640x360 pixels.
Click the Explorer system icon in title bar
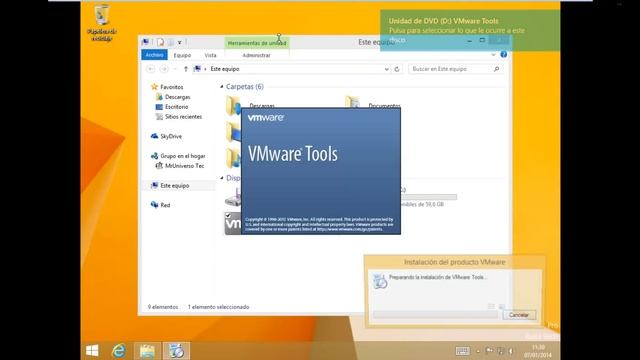point(146,42)
